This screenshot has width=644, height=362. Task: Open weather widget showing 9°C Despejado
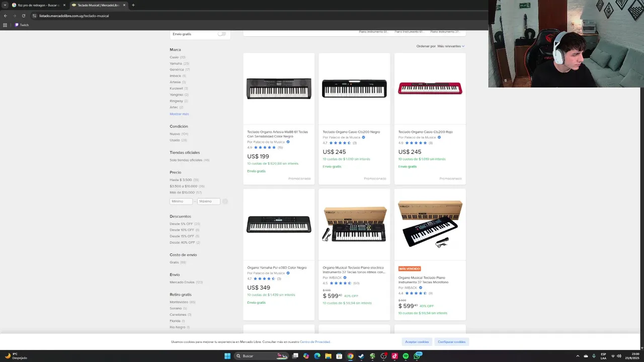coord(16,356)
